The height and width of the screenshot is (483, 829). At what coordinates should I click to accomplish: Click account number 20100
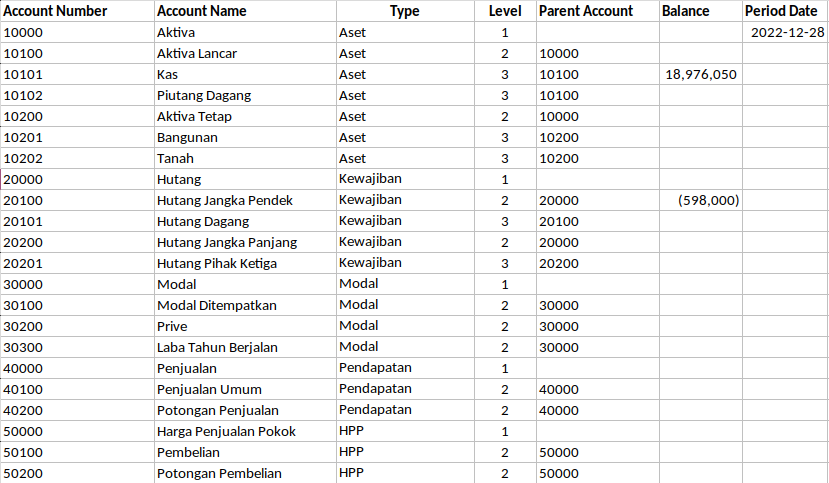[x=77, y=200]
